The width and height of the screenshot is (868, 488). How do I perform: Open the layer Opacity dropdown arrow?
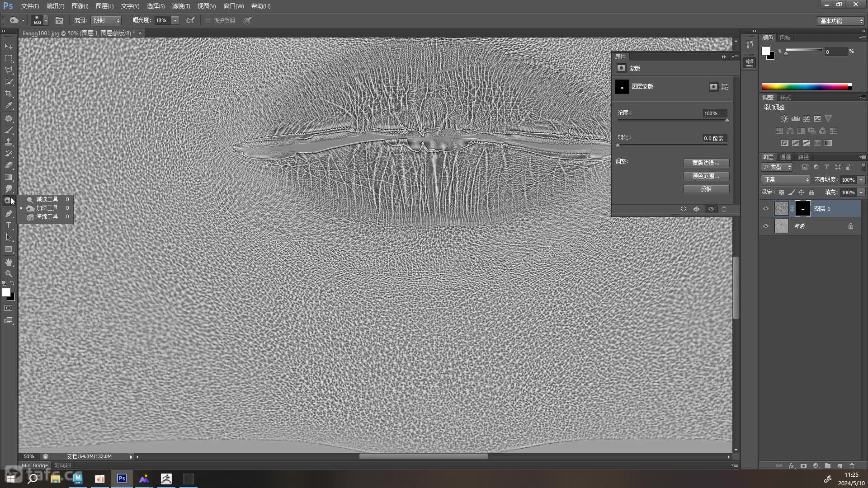[861, 180]
